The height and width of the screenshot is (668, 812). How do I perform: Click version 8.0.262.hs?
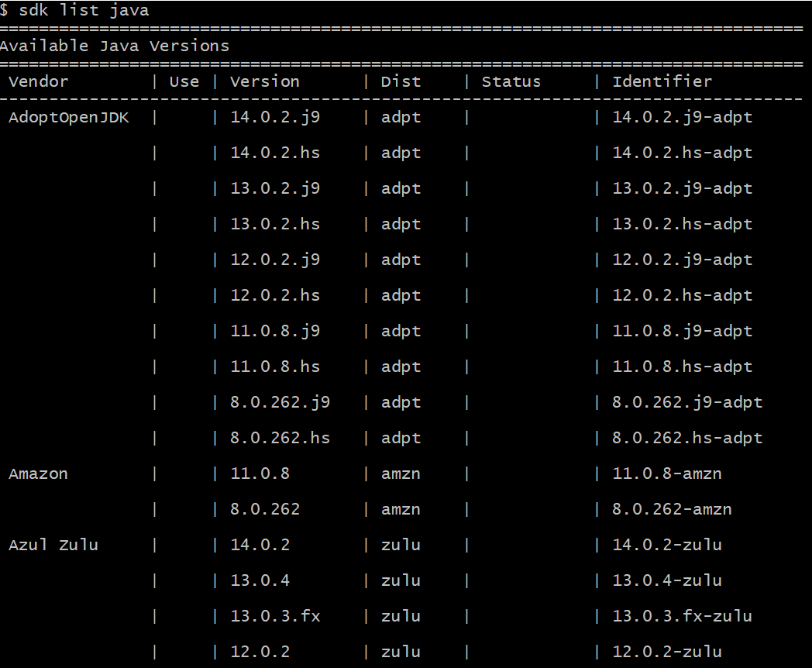(x=280, y=438)
